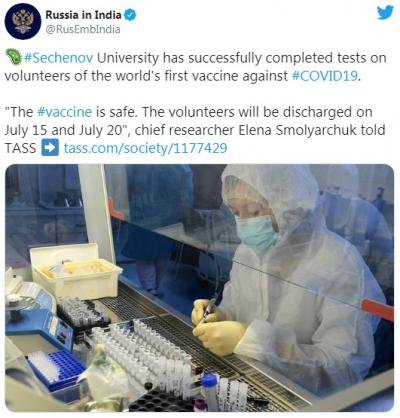The image size is (400, 418).
Task: Open the @RusEmbIndia handle
Action: click(83, 29)
